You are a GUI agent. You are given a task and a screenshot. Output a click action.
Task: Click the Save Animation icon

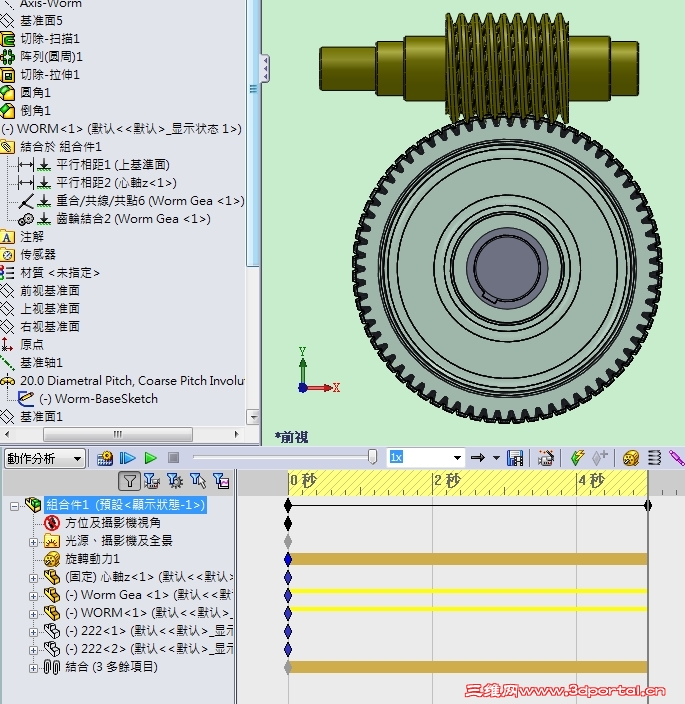click(x=514, y=458)
